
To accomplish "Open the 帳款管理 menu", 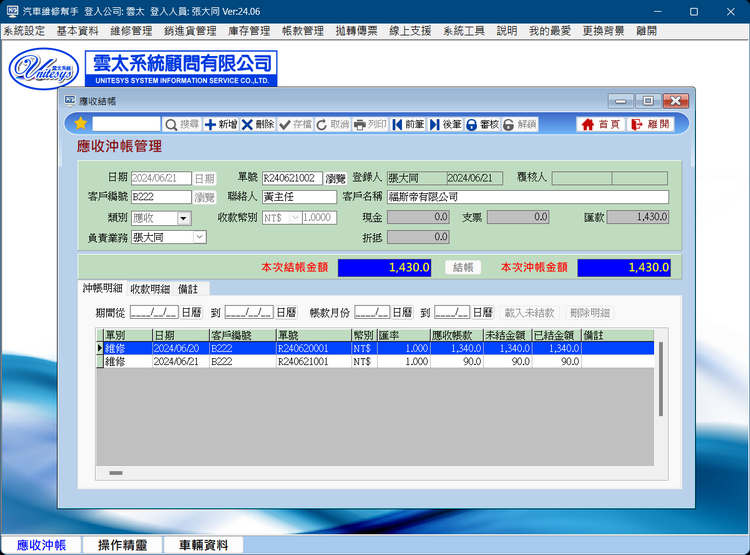I will [302, 31].
